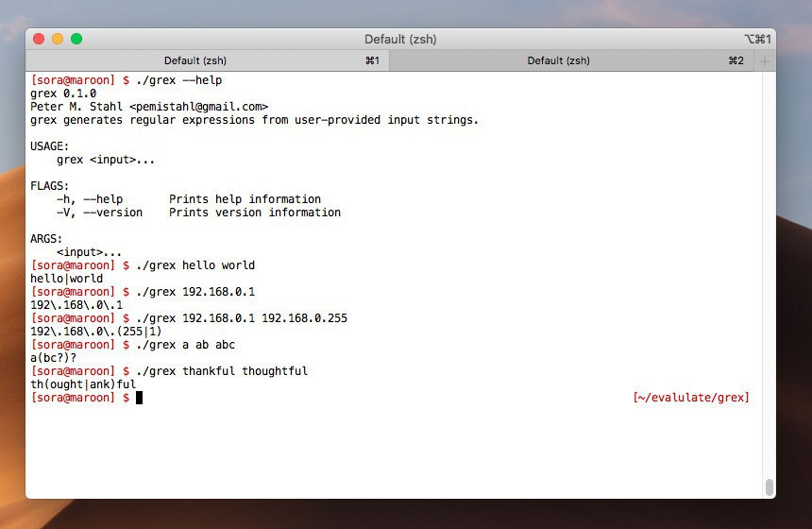Viewport: 812px width, 529px height.
Task: Click the ⌘1 shortcut label on first tab
Action: pos(372,60)
